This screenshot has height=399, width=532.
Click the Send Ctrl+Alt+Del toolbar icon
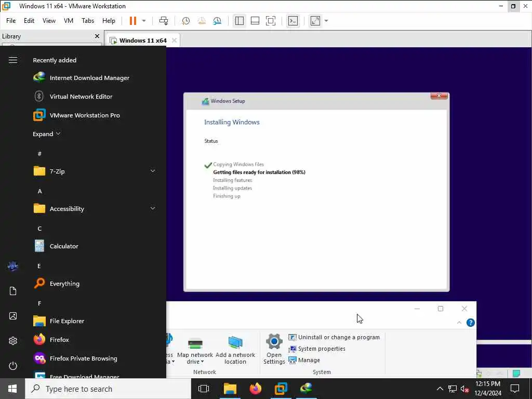(x=164, y=21)
